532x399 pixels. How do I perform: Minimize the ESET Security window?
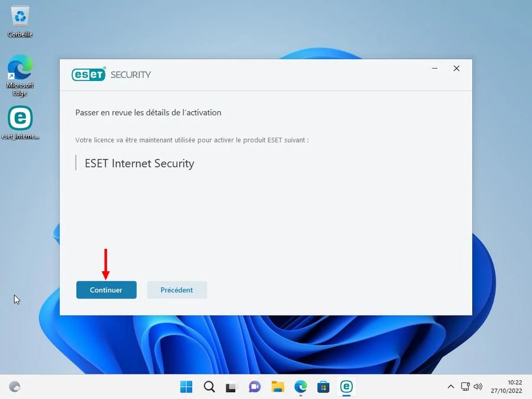click(x=434, y=69)
